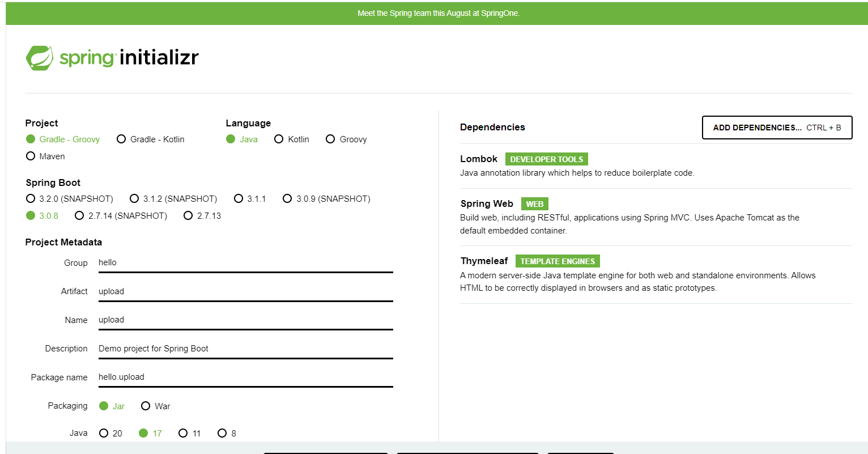Select Spring Boot 2.7.14 (SNAPSHOT)
Viewport: 868px width, 454px height.
121,216
